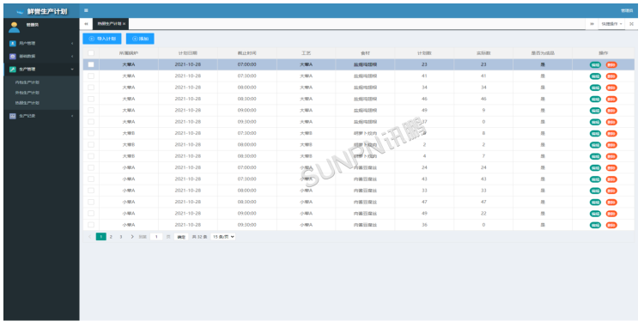This screenshot has height=327, width=644.
Task: Click the admin user avatar icon
Action: (14, 27)
